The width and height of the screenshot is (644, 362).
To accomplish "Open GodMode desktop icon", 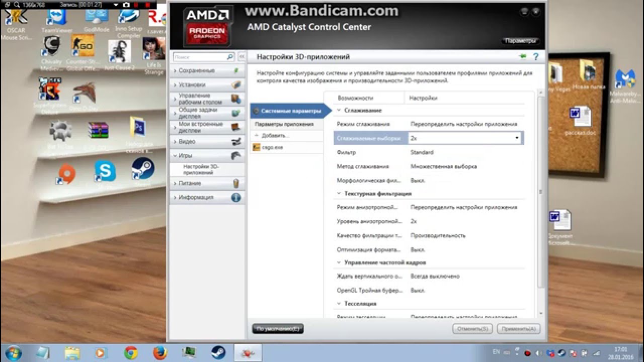I will click(x=97, y=20).
